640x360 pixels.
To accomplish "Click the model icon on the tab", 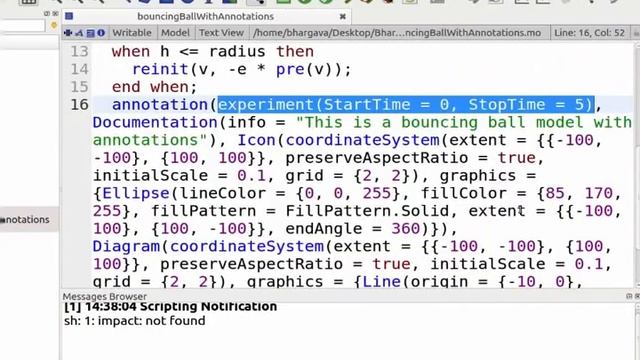I will [x=69, y=16].
